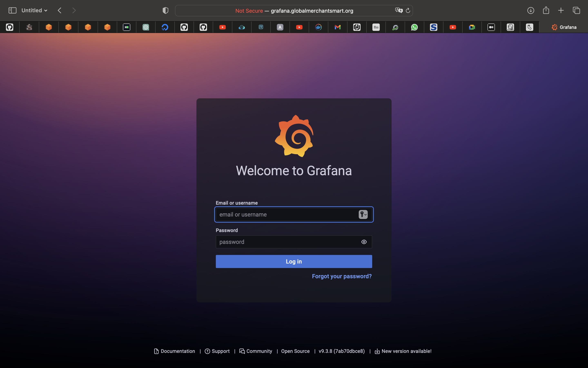Screen dimensions: 588x368
Task: Reload the Grafana page
Action: click(408, 10)
